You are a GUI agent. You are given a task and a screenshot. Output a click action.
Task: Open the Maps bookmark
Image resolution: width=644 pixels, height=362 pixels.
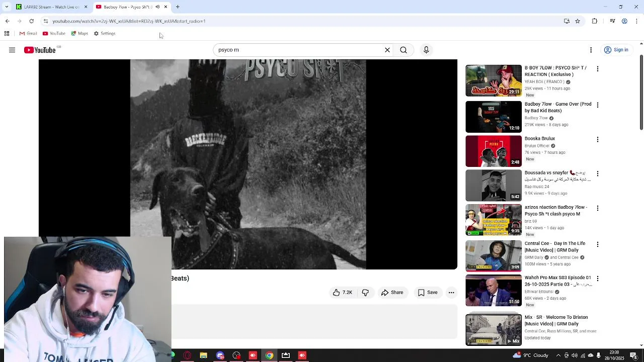click(79, 34)
